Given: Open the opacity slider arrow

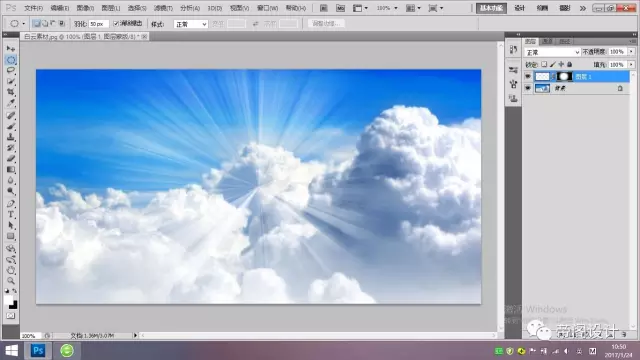Looking at the screenshot, I should click(x=631, y=52).
